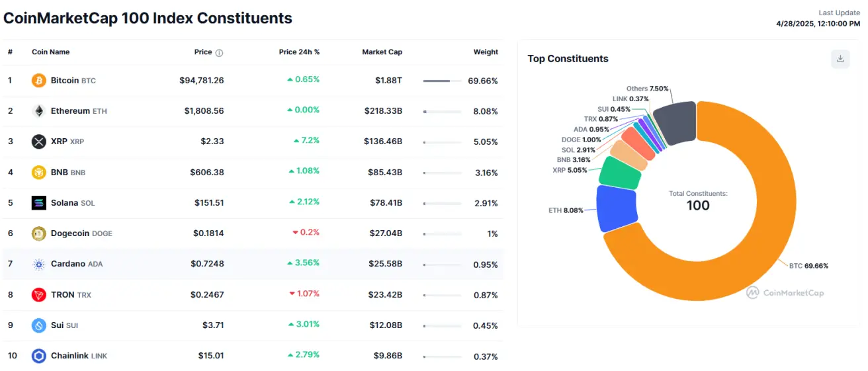Screen dimensions: 868x371
Task: Click the Ethereum coin logo icon
Action: (x=39, y=111)
